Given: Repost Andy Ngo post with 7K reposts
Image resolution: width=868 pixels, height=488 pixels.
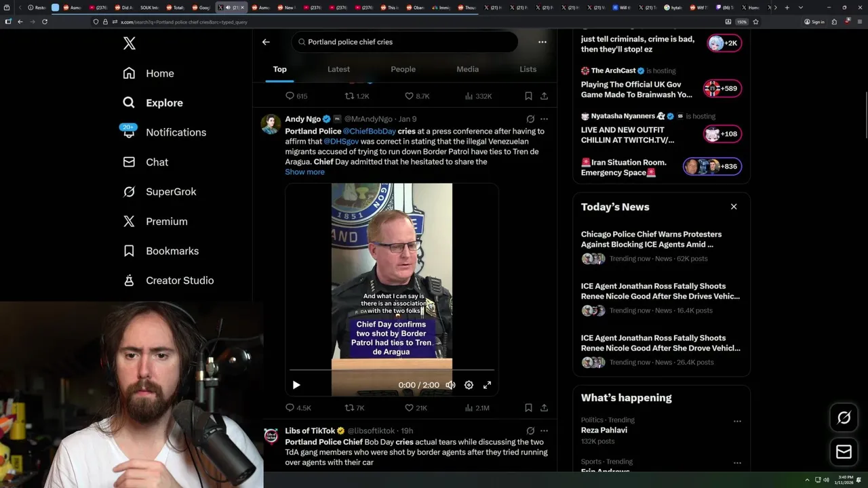Looking at the screenshot, I should [x=355, y=408].
